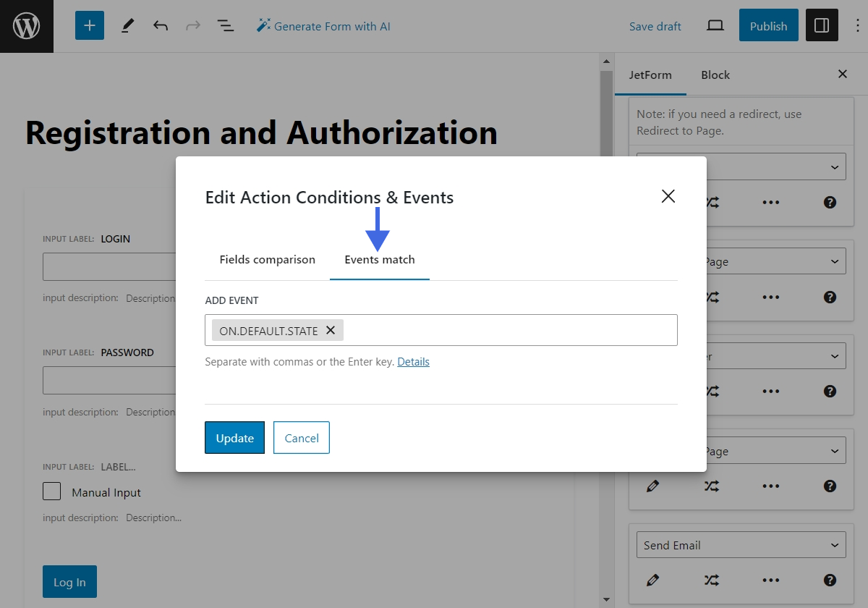This screenshot has height=608, width=868.
Task: Remove the ON.DEFAULT.STATE event tag
Action: [331, 330]
